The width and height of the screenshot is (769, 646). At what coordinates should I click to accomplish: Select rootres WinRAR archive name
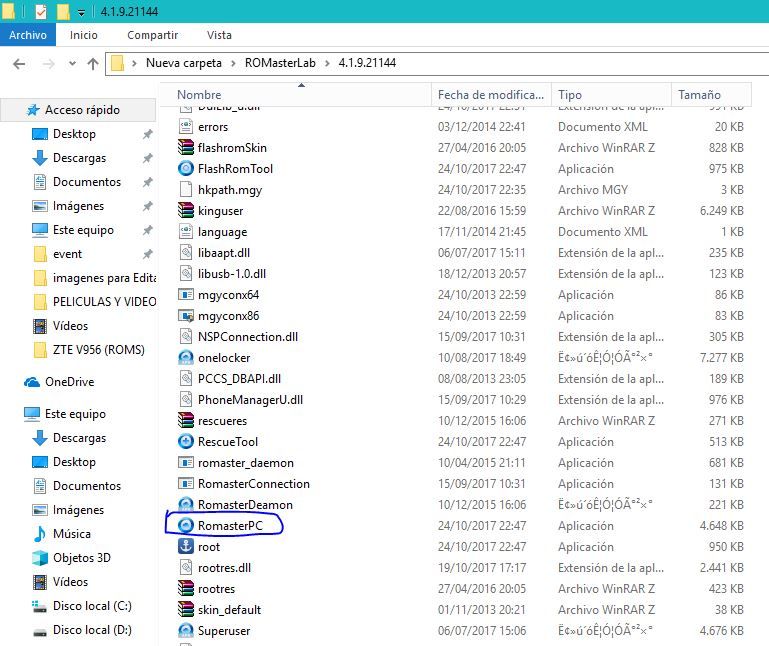click(216, 589)
